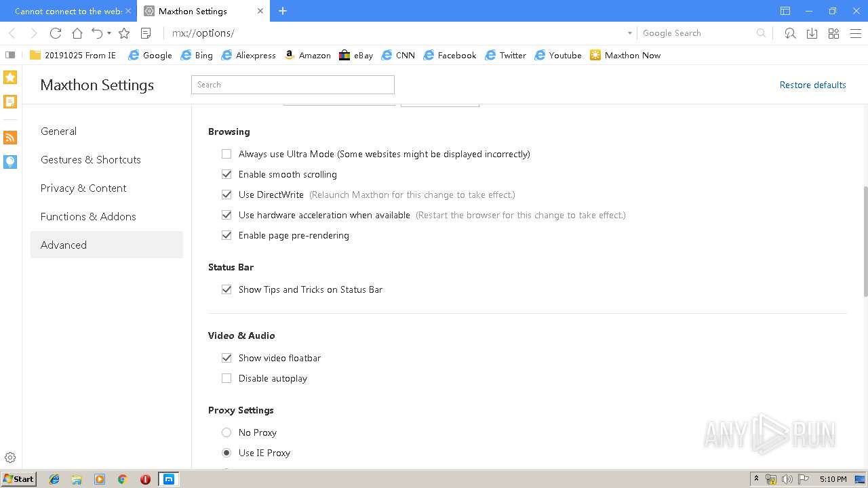Open Favorites star in the left sidebar
This screenshot has height=488, width=868.
point(10,77)
